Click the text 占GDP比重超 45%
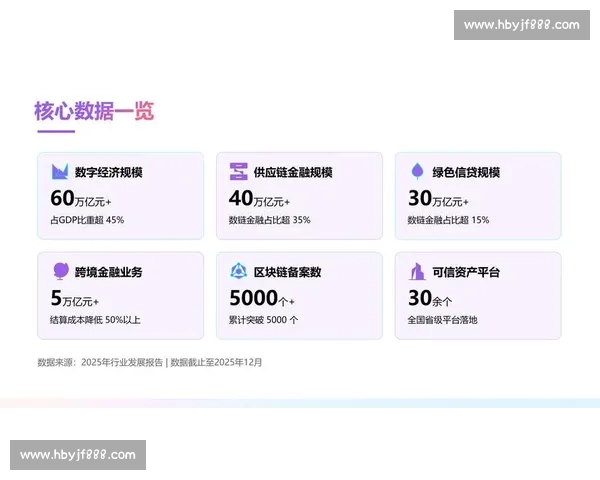The height and width of the screenshot is (480, 600). (x=87, y=220)
